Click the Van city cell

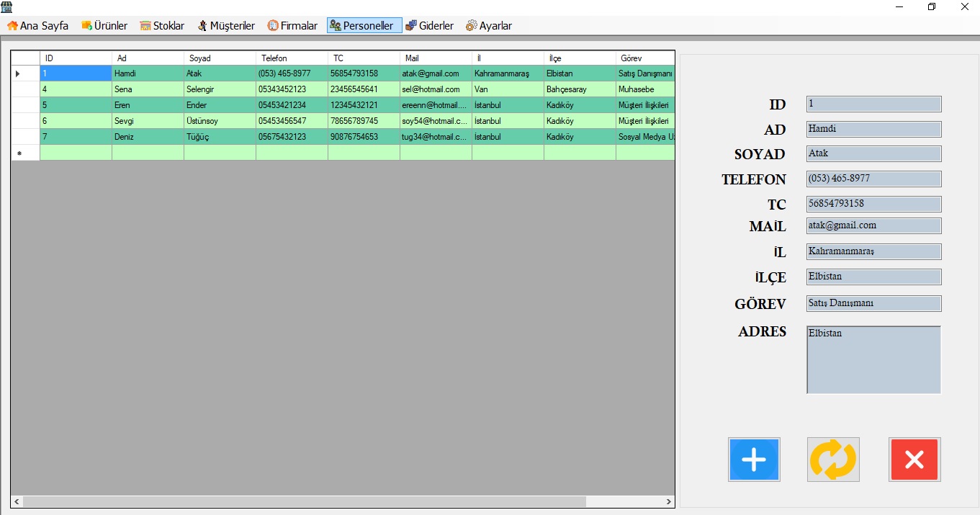[x=508, y=89]
